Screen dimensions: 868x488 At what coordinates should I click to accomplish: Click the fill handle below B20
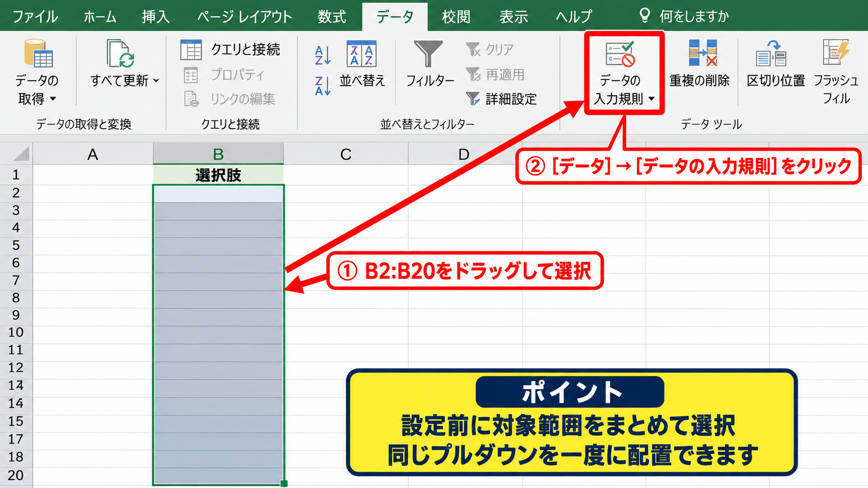[x=284, y=483]
